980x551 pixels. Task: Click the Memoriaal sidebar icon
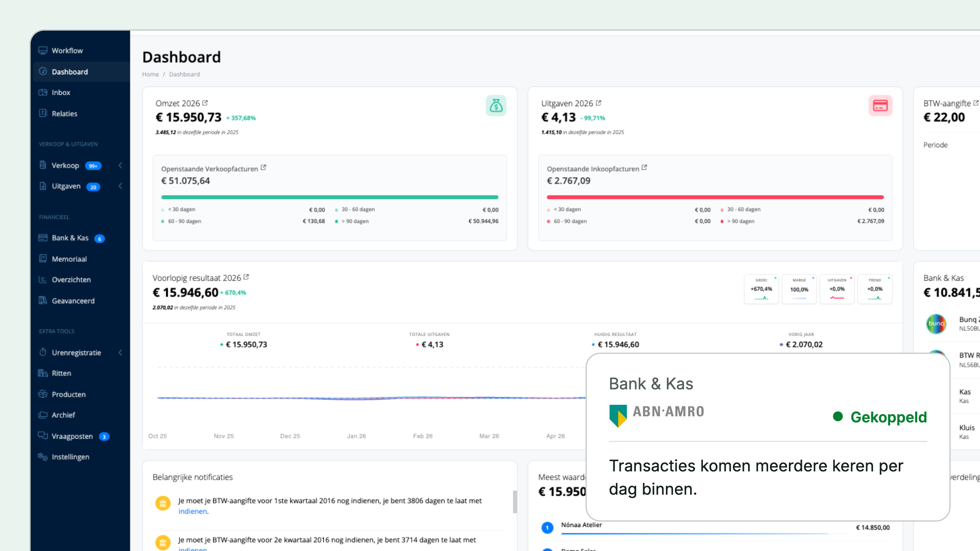pyautogui.click(x=43, y=258)
